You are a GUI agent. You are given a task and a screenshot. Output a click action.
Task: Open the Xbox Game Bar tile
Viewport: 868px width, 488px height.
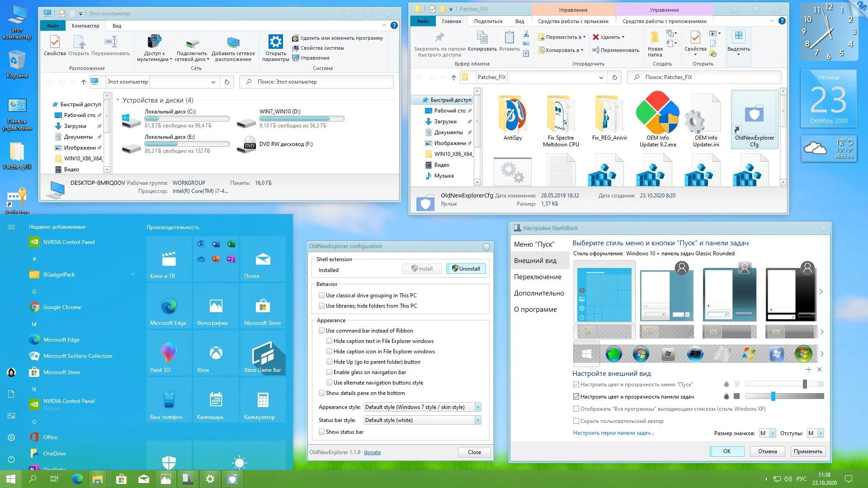click(x=263, y=353)
